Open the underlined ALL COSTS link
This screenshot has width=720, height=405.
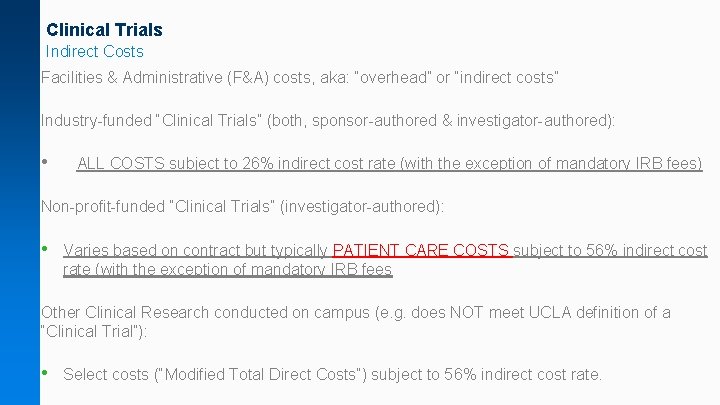[x=122, y=164]
